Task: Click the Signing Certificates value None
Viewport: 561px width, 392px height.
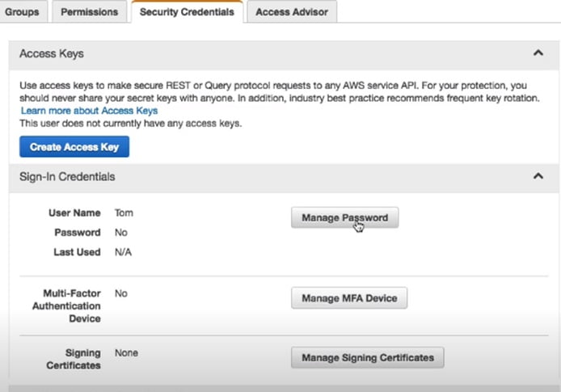Action: [126, 353]
